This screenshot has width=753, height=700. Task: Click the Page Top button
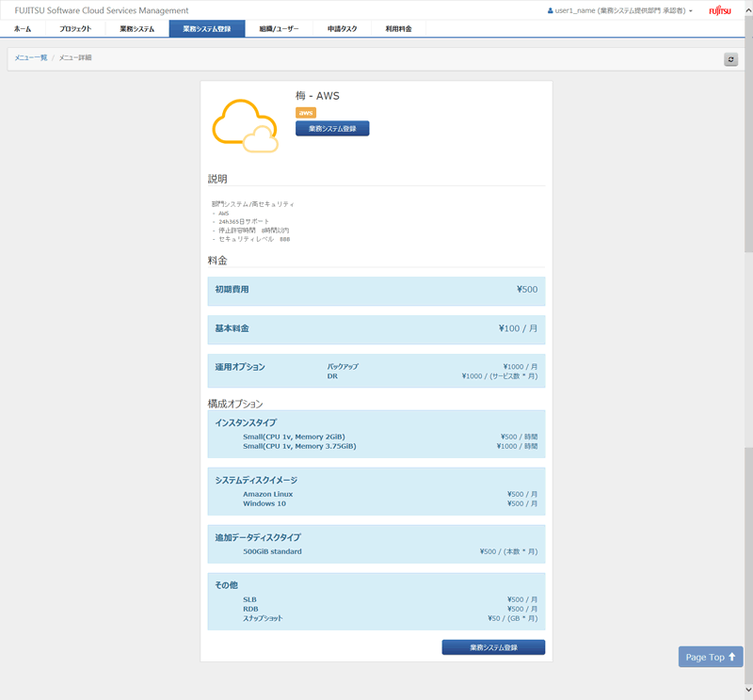(x=711, y=657)
